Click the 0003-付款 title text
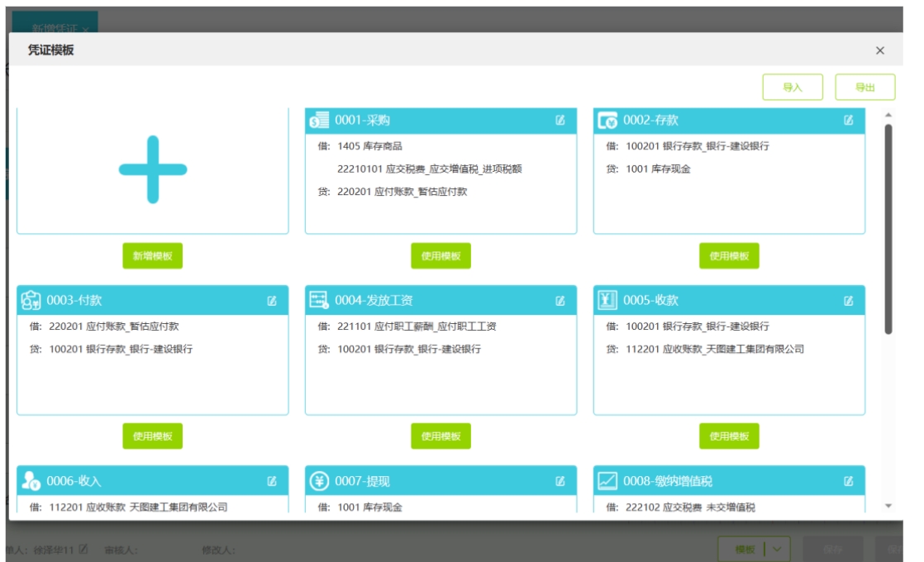 click(x=74, y=301)
